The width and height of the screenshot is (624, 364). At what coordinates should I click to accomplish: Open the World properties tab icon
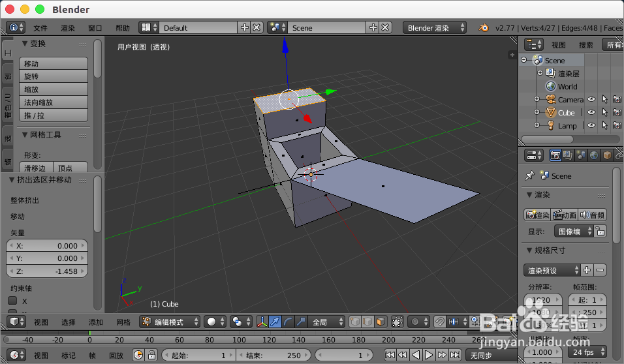[x=594, y=155]
